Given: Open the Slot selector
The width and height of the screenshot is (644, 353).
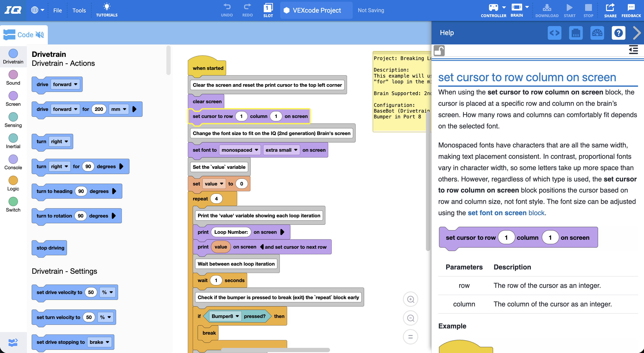Looking at the screenshot, I should [x=268, y=10].
